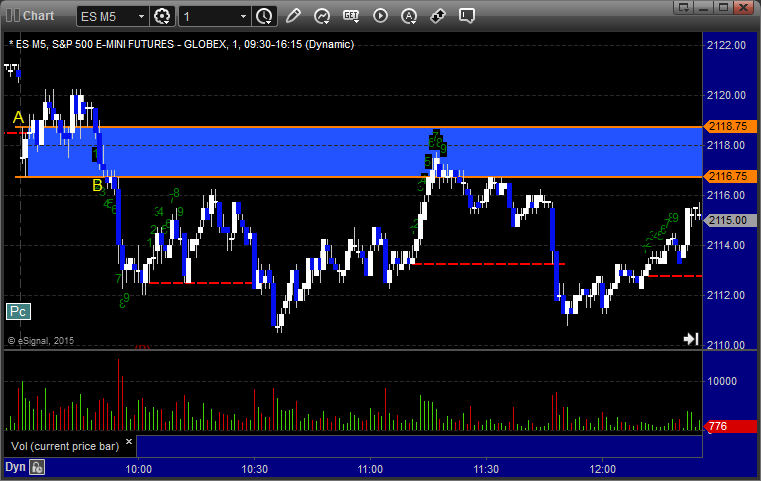Expand the ES M5 symbol dropdown
This screenshot has height=481, width=761.
tap(141, 17)
